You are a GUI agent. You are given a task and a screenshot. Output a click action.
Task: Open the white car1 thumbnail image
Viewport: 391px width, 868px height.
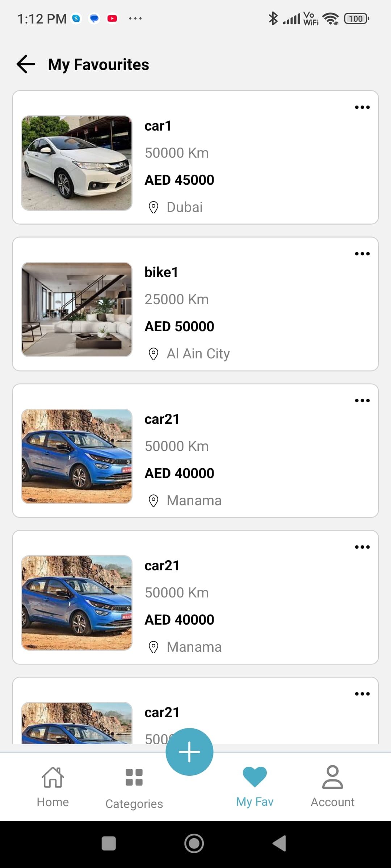[77, 163]
